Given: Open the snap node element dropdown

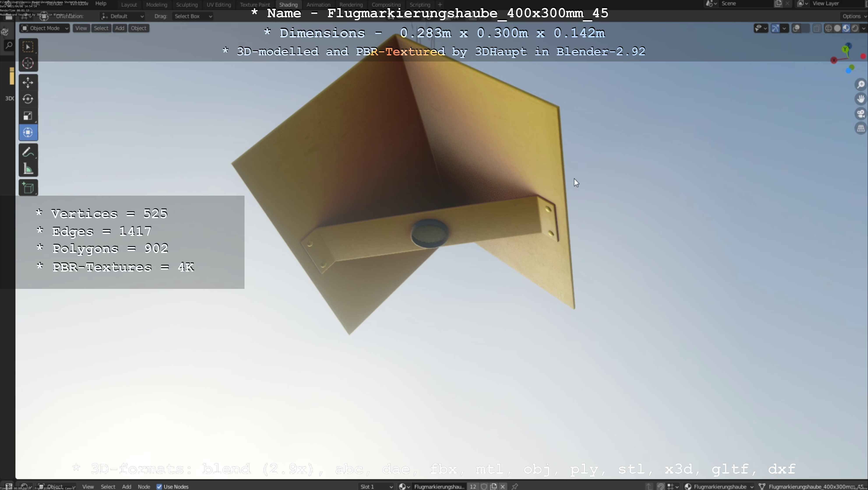Looking at the screenshot, I should click(x=673, y=486).
